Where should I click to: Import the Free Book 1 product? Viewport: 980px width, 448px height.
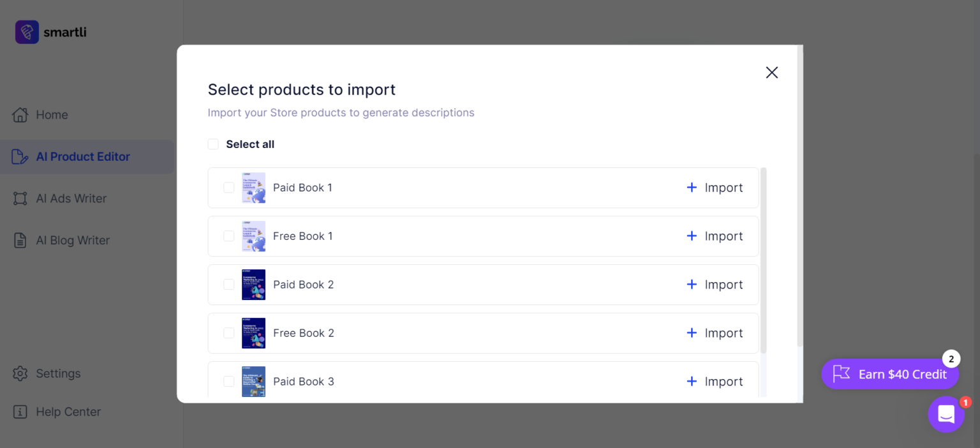tap(715, 236)
